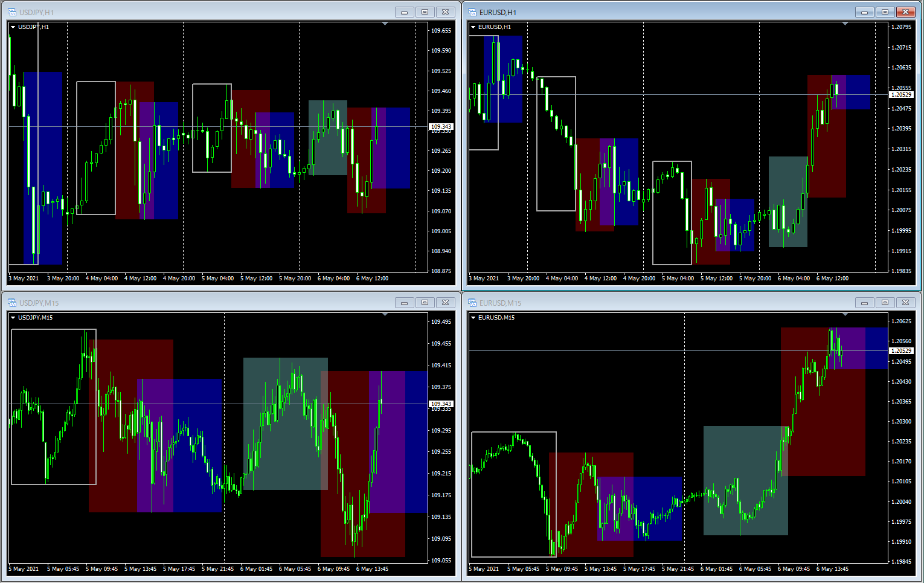Click price level 109.460 in USDJPY,H1 scale
This screenshot has height=583, width=924.
[441, 91]
